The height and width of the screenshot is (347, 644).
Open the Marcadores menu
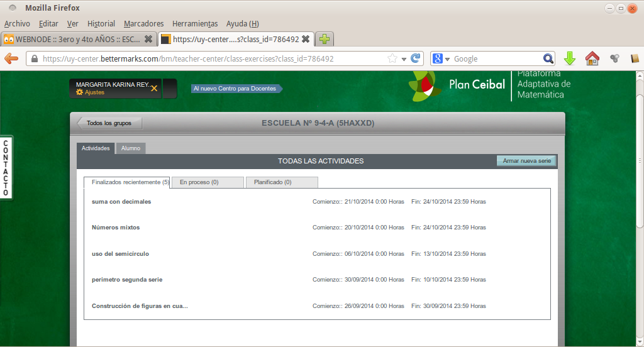pos(143,24)
